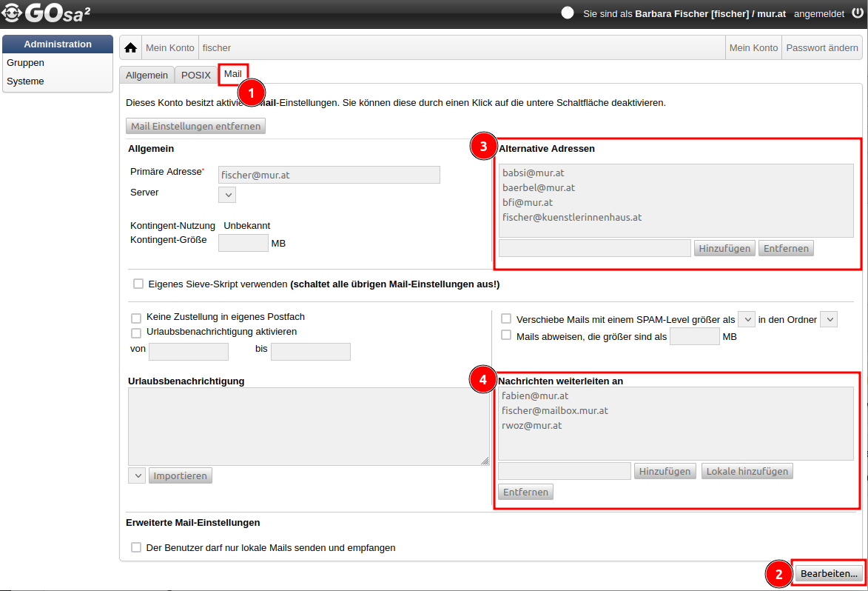Click 'Mail Einstellungen entfernen' button
This screenshot has height=591, width=868.
(196, 126)
